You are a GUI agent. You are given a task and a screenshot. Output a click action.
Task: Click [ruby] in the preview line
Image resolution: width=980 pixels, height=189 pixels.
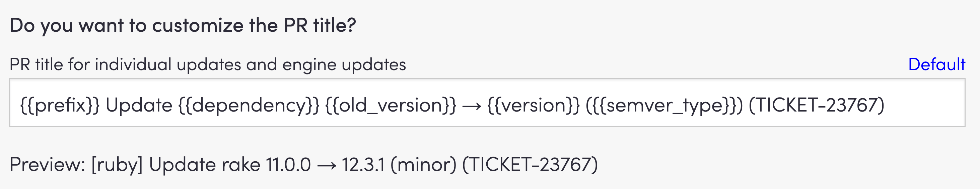[x=117, y=165]
